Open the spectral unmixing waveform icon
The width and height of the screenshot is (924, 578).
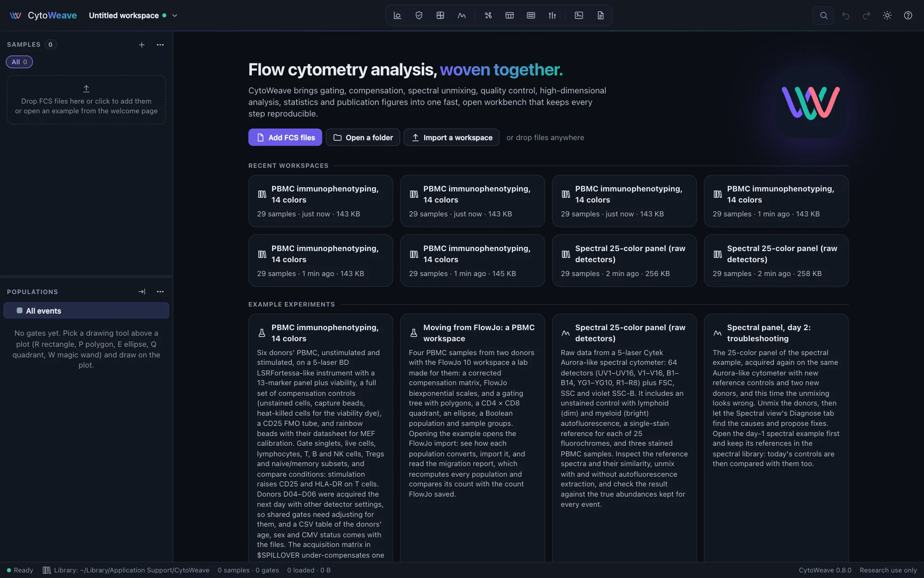[x=462, y=15]
